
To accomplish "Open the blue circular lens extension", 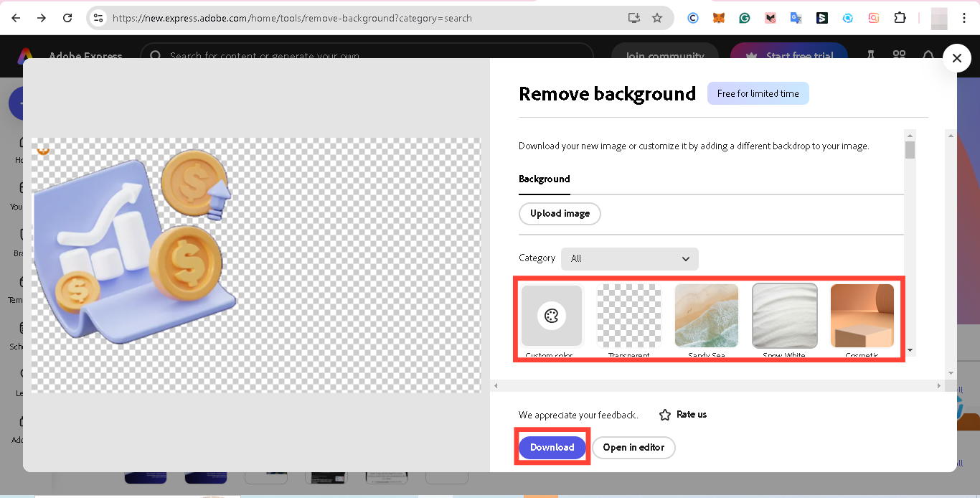I will (848, 18).
